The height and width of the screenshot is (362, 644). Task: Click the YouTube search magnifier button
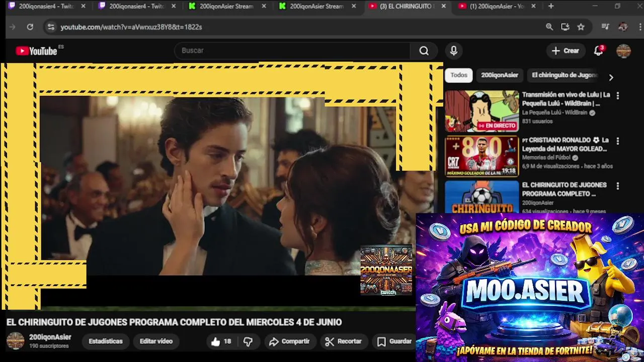(x=424, y=51)
